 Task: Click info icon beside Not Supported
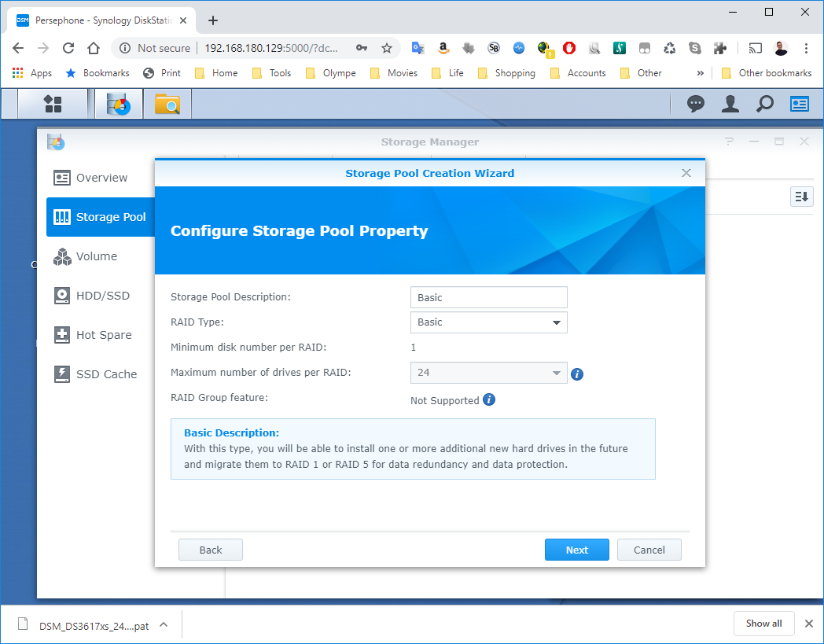pyautogui.click(x=489, y=399)
